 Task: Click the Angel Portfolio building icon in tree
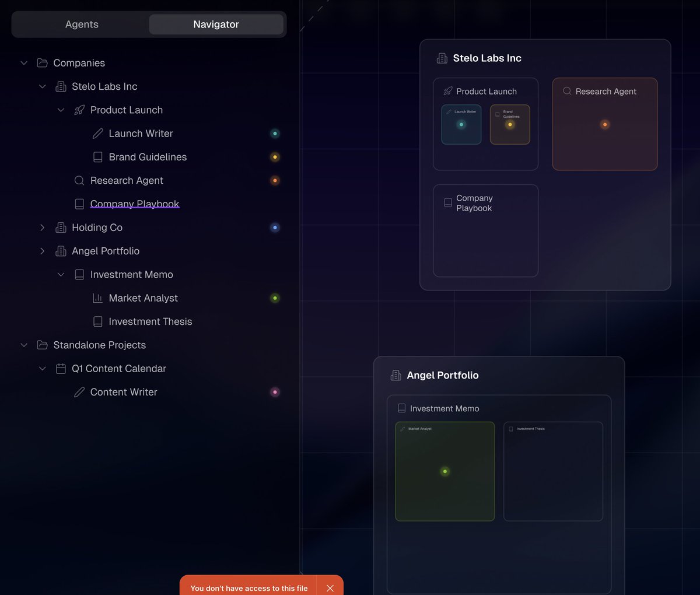tap(61, 251)
